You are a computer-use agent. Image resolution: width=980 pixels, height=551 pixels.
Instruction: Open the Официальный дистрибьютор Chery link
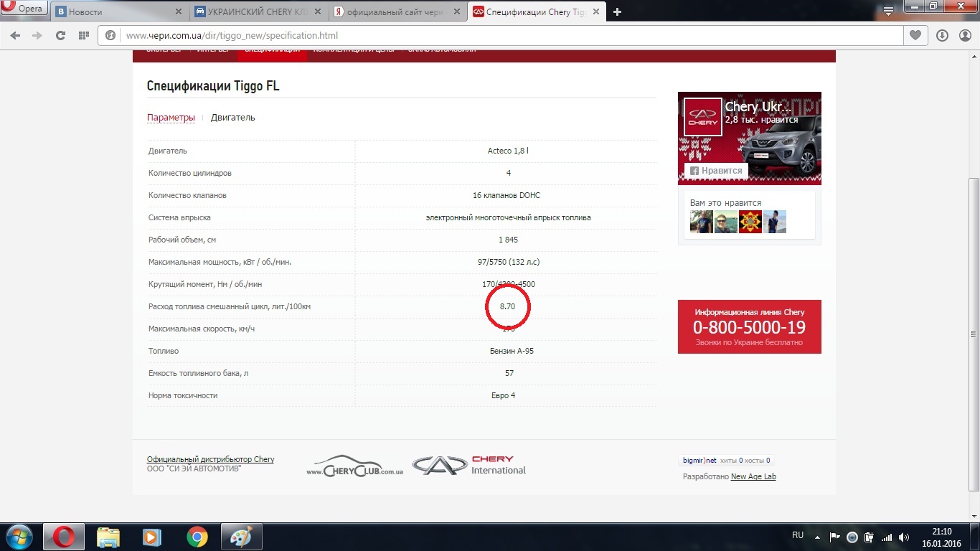tap(210, 459)
